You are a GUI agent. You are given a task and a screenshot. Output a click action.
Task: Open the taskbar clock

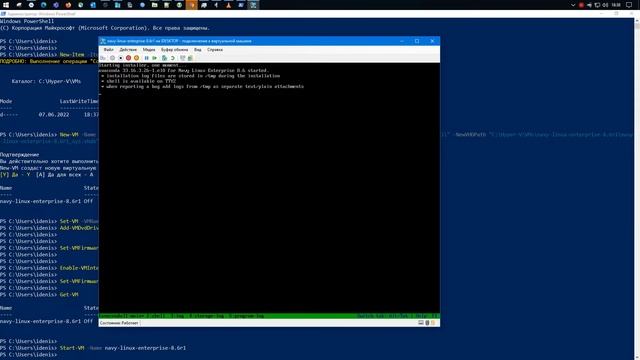click(x=616, y=5)
